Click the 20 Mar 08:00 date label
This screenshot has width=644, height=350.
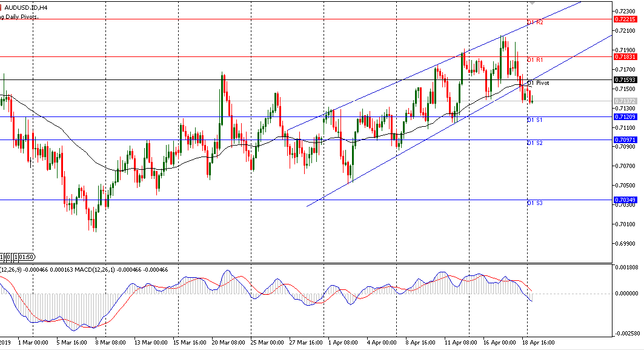228,342
